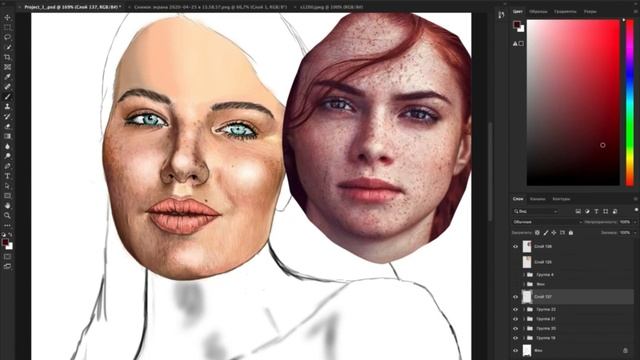Open the layer fill dropdown arrow

635,233
